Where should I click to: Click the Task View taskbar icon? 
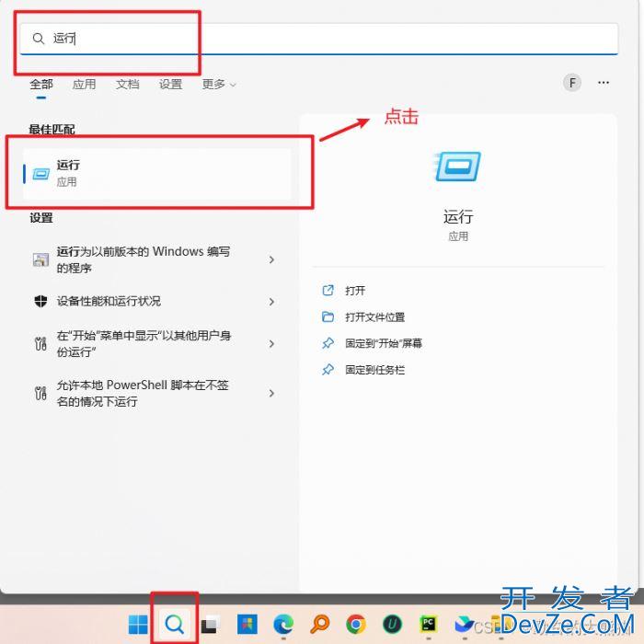tap(210, 625)
